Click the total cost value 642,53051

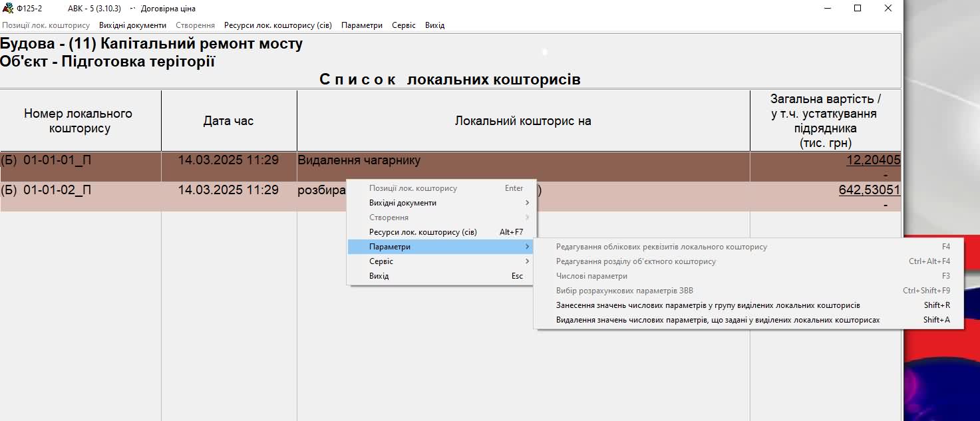[869, 190]
